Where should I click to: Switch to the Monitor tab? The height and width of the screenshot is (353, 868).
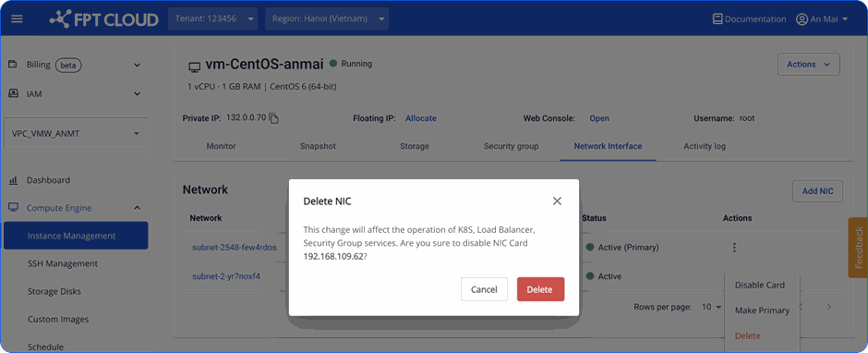(221, 146)
